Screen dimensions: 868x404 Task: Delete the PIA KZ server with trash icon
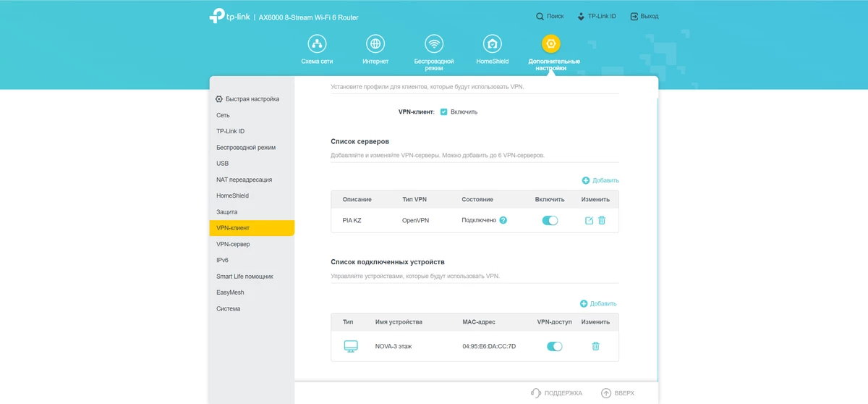[602, 220]
